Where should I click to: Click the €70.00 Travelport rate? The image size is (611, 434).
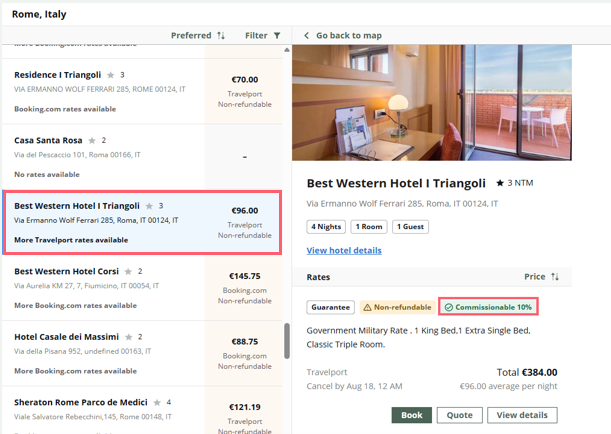pyautogui.click(x=244, y=92)
